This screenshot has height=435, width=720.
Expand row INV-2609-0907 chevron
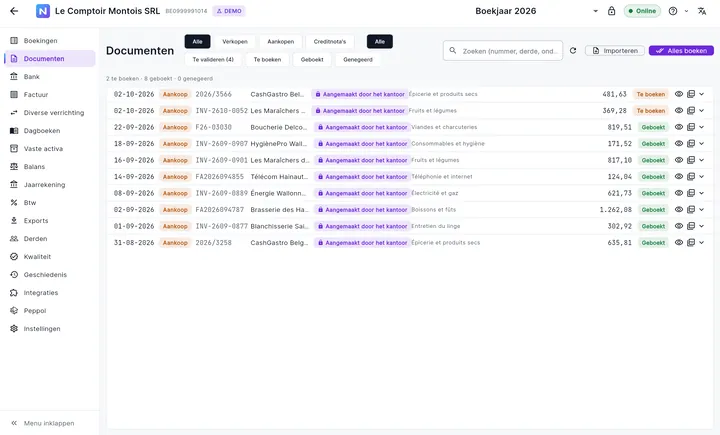[702, 144]
